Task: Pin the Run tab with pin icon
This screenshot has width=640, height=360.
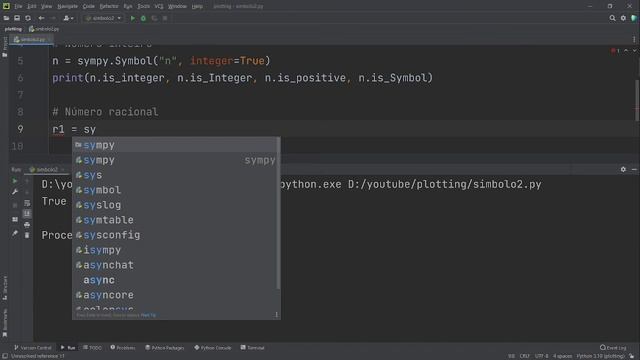Action: [15, 233]
